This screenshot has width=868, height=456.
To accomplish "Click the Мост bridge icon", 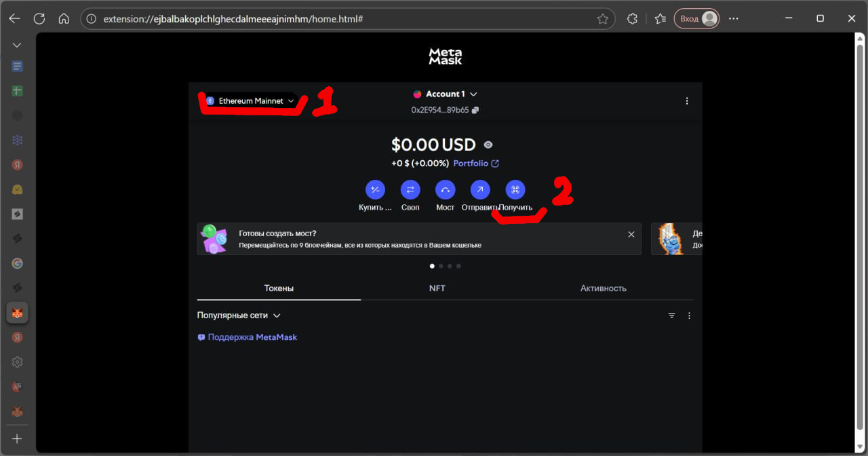I will (445, 190).
